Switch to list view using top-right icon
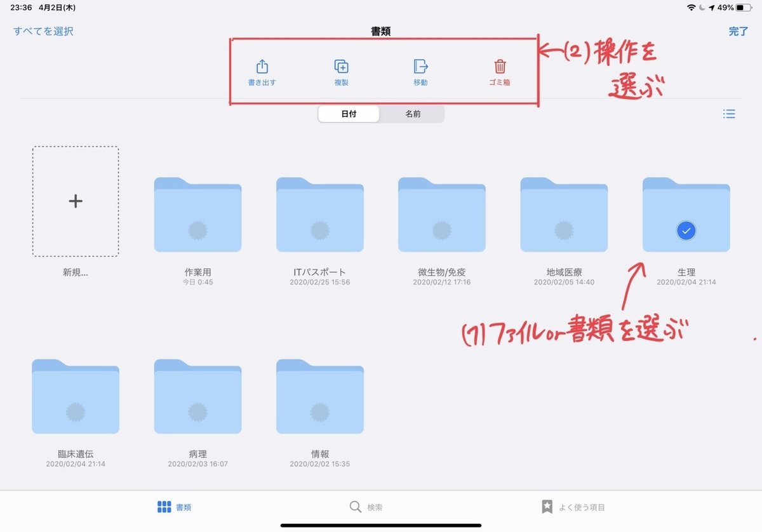The image size is (762, 532). (x=729, y=114)
